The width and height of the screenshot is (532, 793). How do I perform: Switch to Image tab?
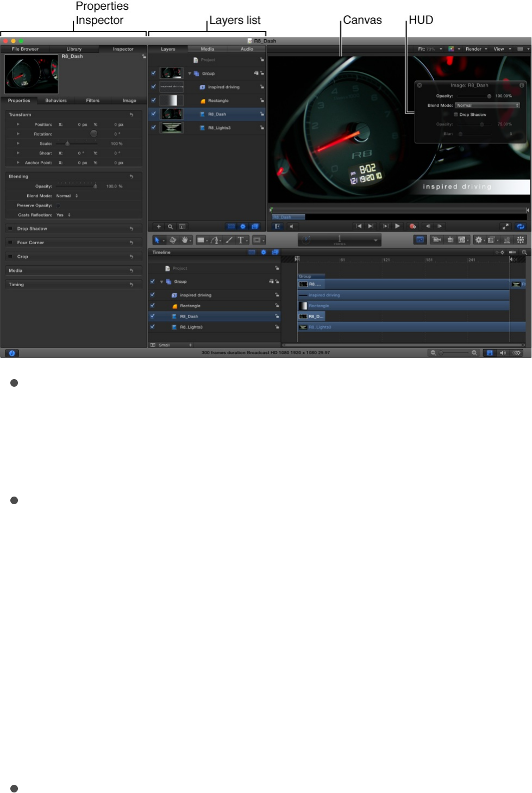pos(129,101)
